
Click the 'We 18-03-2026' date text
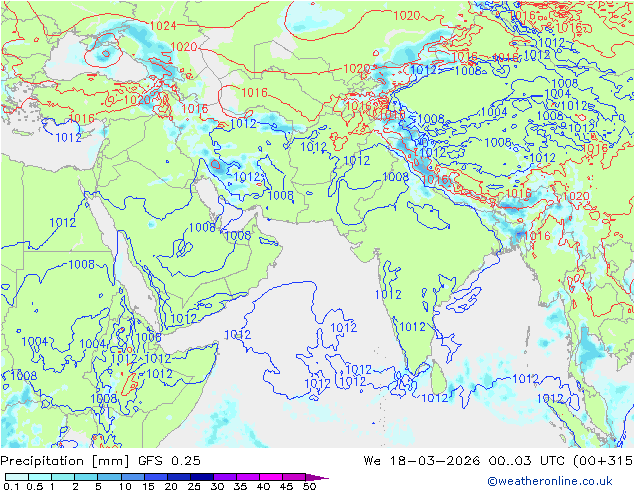(422, 461)
